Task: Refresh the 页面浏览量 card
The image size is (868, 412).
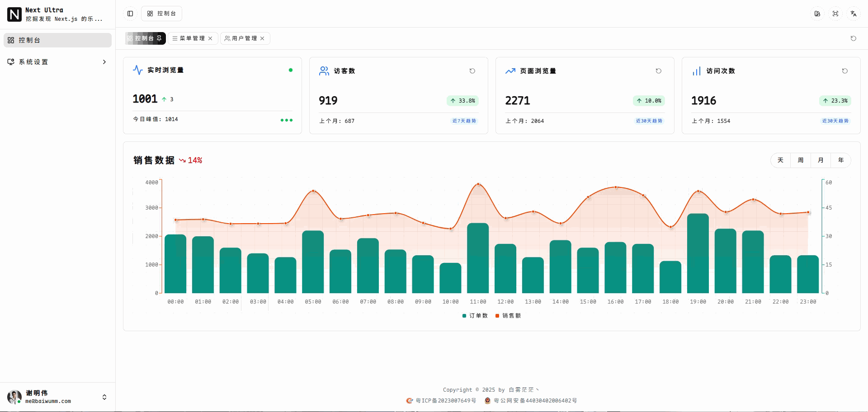Action: (x=659, y=71)
